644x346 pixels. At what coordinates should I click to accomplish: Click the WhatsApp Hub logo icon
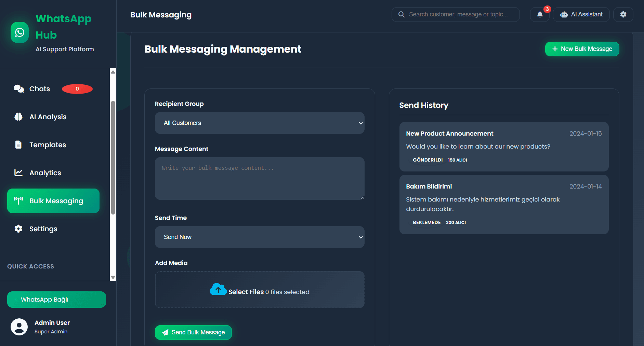pyautogui.click(x=19, y=32)
